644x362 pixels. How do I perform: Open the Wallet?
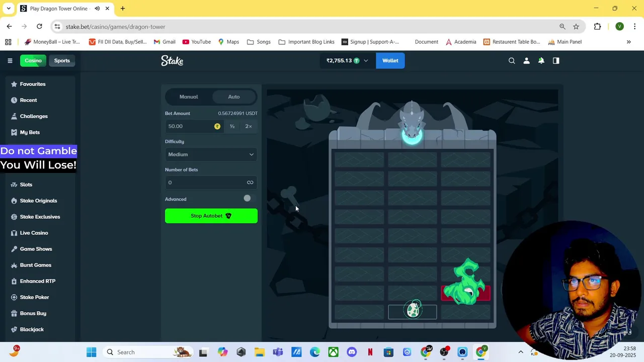(x=390, y=61)
